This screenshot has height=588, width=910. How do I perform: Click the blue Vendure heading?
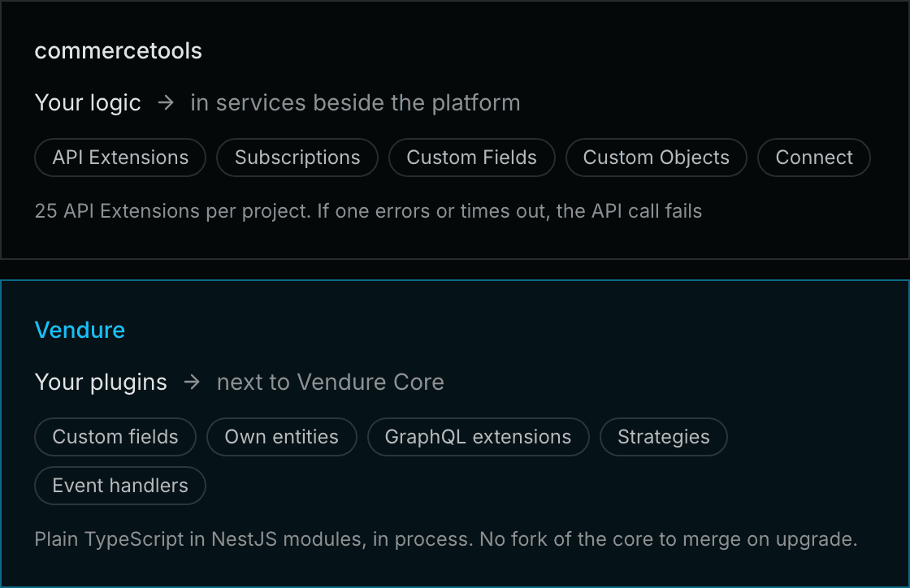point(80,330)
